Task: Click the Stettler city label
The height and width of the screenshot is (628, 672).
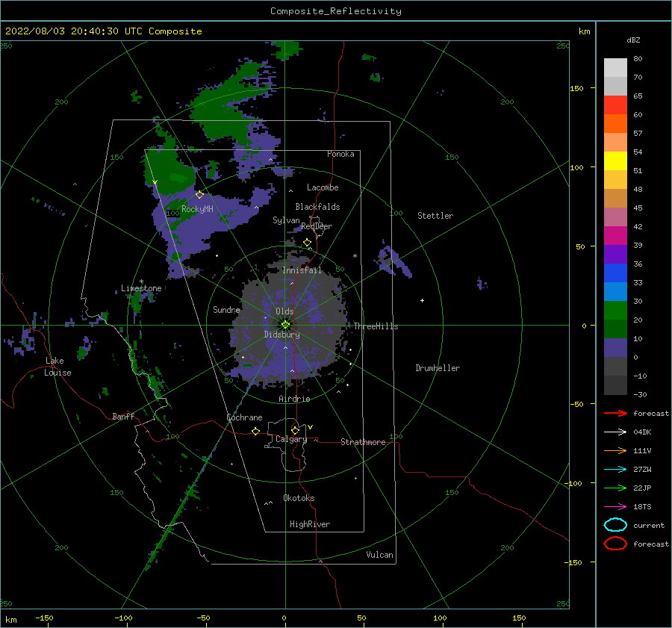Action: coord(435,216)
